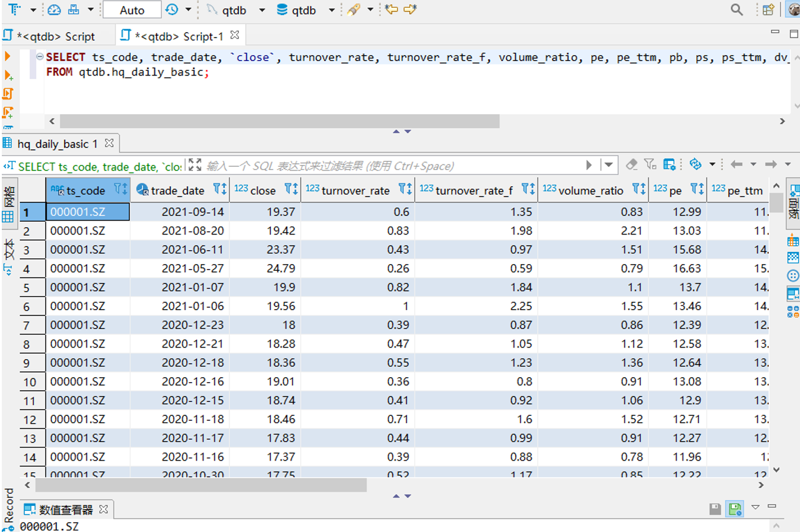
Task: Click the expand filter panel icon
Action: point(195,165)
